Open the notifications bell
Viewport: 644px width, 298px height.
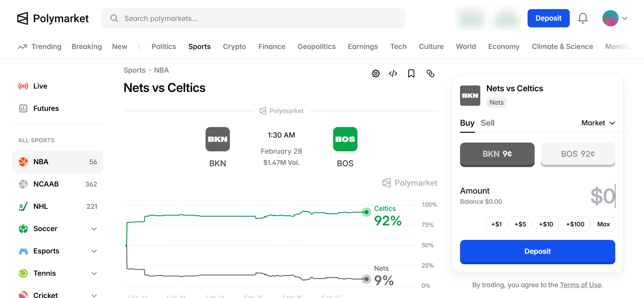[583, 18]
